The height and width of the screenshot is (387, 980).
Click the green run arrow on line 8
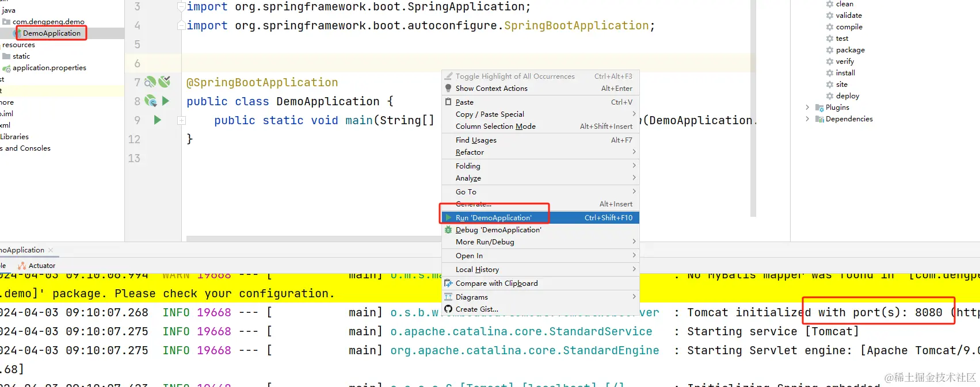[166, 101]
